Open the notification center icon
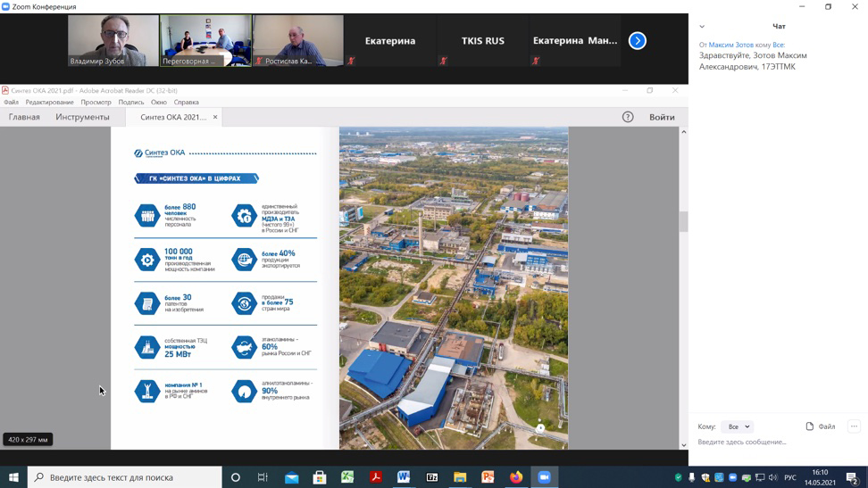Image resolution: width=868 pixels, height=488 pixels. (853, 477)
